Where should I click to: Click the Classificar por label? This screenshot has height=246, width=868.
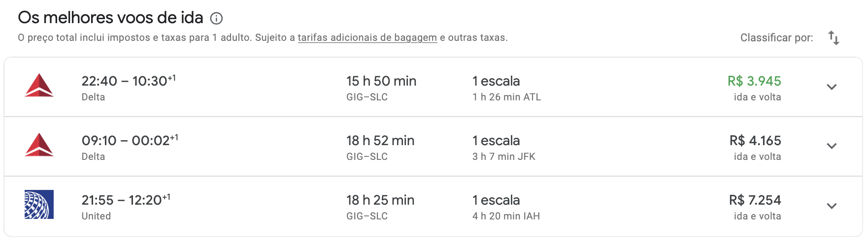pyautogui.click(x=776, y=38)
